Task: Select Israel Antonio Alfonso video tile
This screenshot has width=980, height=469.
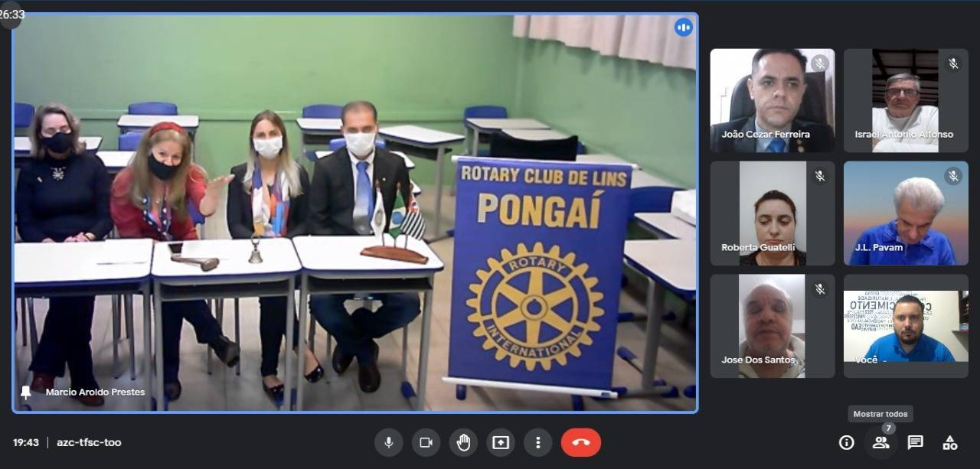Action: click(906, 100)
